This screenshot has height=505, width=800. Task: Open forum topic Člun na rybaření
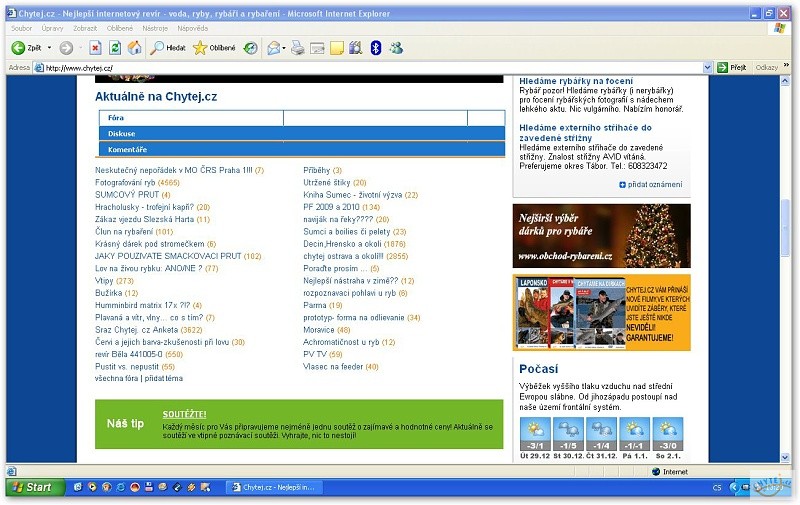[x=124, y=232]
